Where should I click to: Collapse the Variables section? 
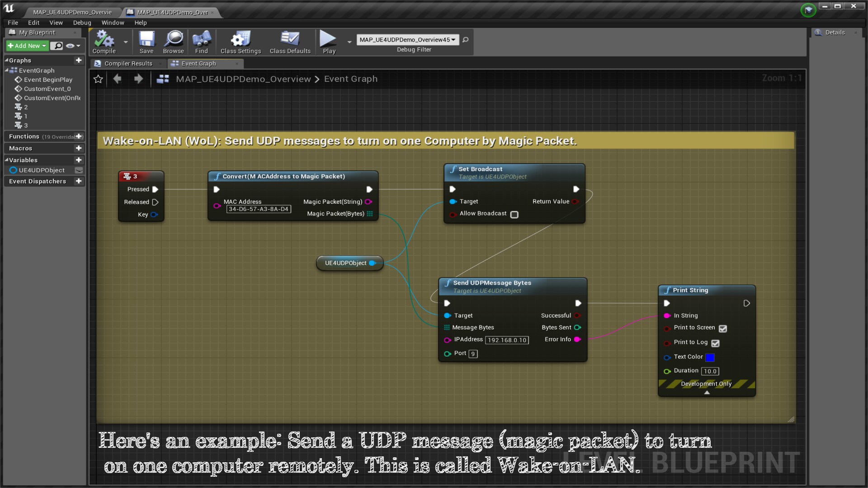(6, 160)
